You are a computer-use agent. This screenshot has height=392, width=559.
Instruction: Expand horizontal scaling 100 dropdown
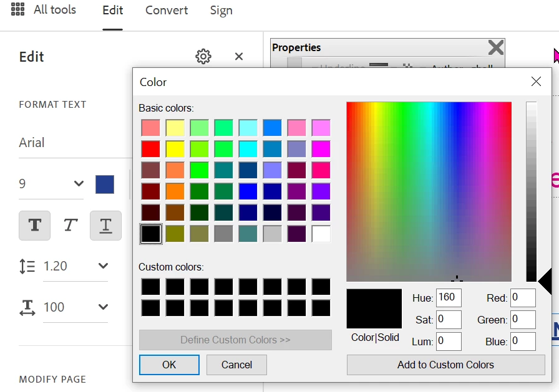[103, 307]
